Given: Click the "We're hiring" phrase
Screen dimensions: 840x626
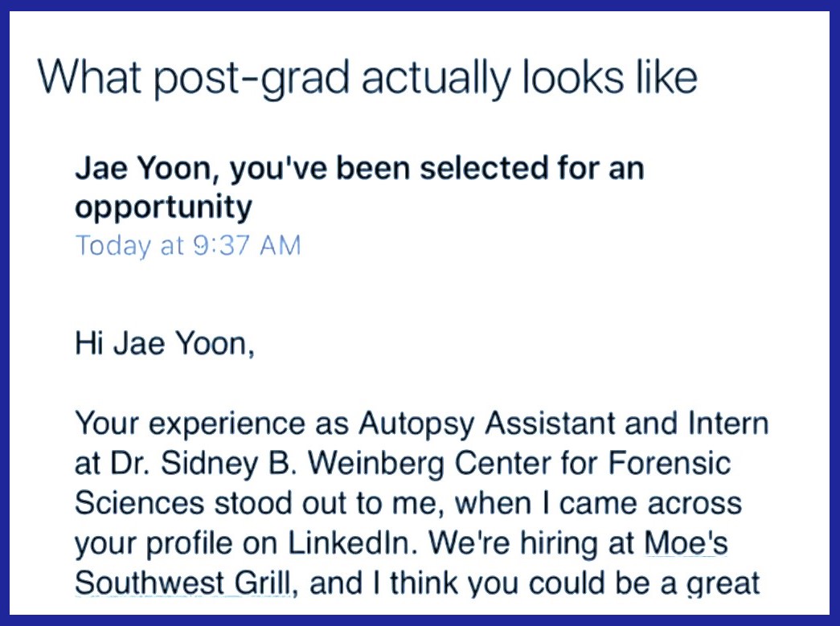Looking at the screenshot, I should coord(509,544).
